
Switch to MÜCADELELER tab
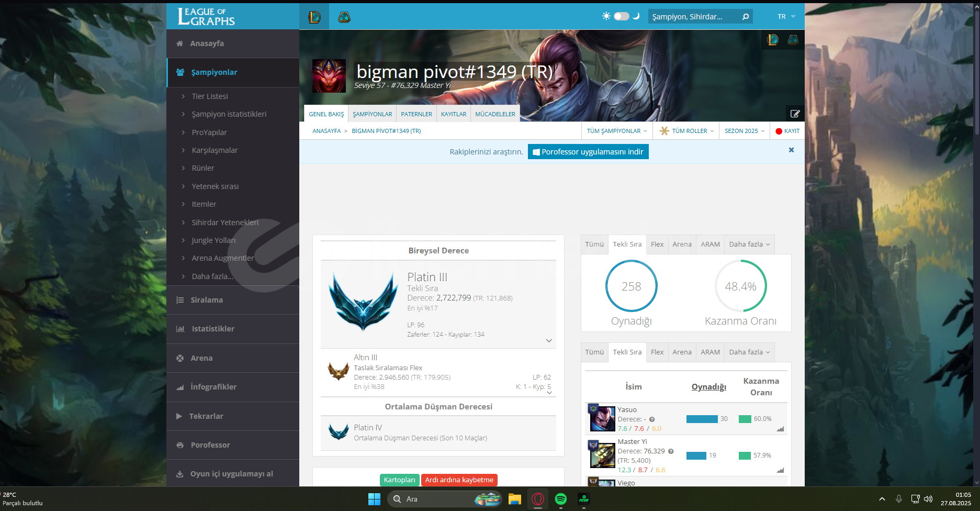[495, 114]
